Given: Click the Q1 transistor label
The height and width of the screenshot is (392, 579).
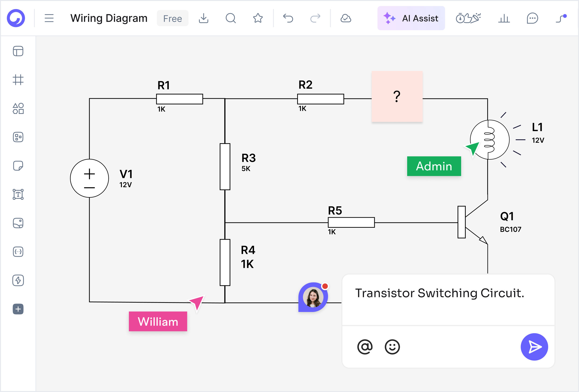Looking at the screenshot, I should click(x=507, y=217).
